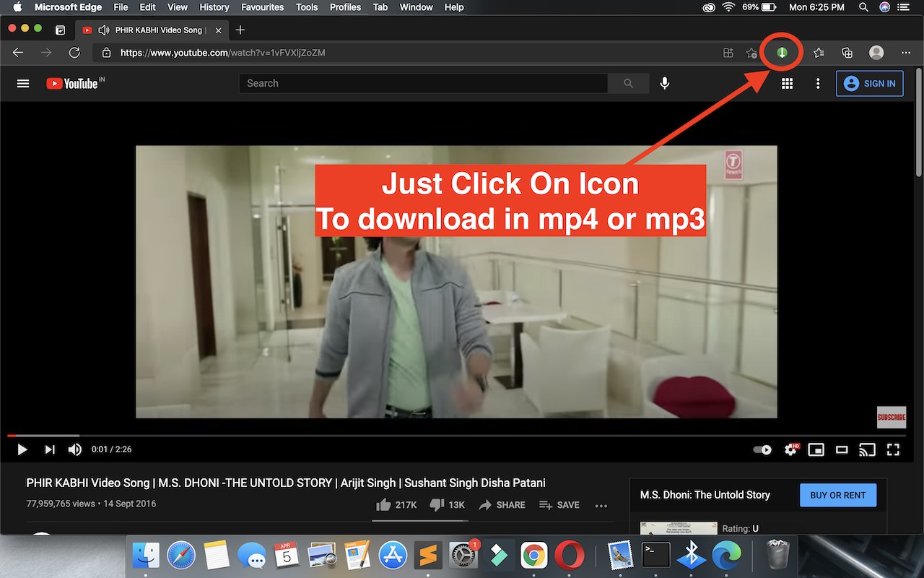Open the History menu in menu bar
The width and height of the screenshot is (924, 578).
pos(214,7)
